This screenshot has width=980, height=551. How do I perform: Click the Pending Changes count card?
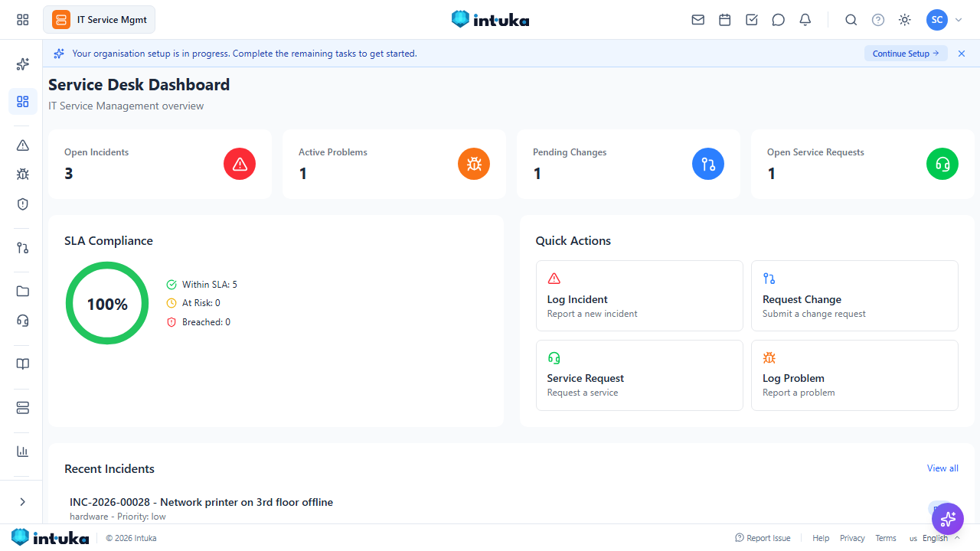(x=629, y=164)
